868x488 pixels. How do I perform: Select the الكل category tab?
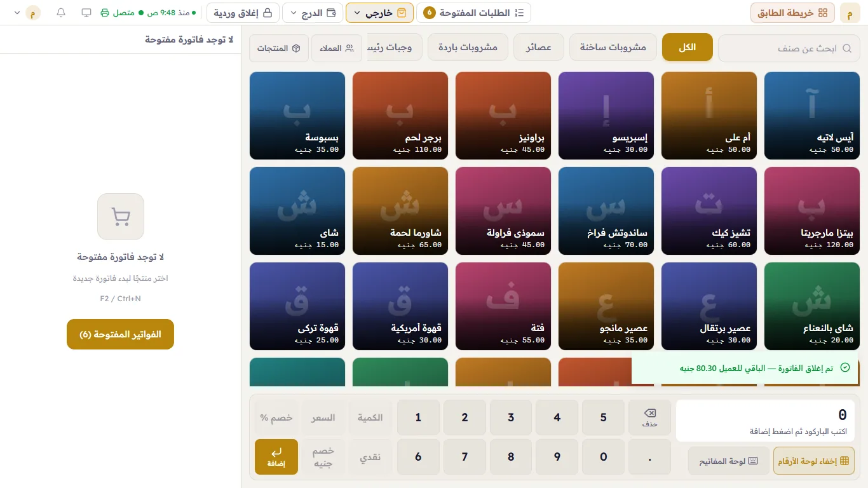688,48
